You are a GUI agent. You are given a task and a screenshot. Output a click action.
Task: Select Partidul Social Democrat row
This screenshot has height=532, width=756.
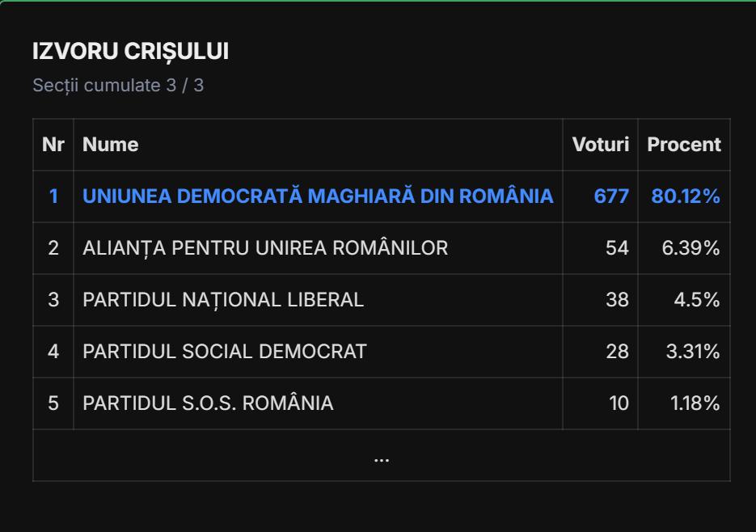point(225,352)
